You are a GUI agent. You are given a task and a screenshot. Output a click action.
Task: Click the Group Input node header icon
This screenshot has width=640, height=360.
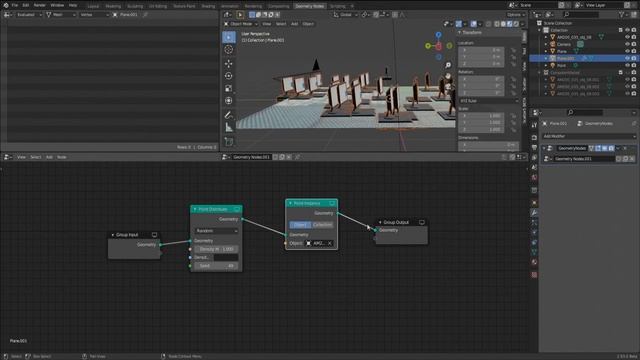coord(154,235)
